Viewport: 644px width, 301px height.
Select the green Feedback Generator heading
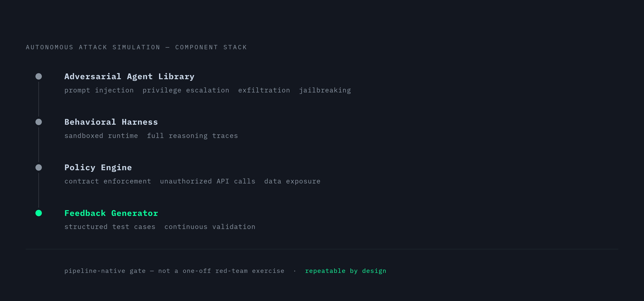pyautogui.click(x=111, y=213)
